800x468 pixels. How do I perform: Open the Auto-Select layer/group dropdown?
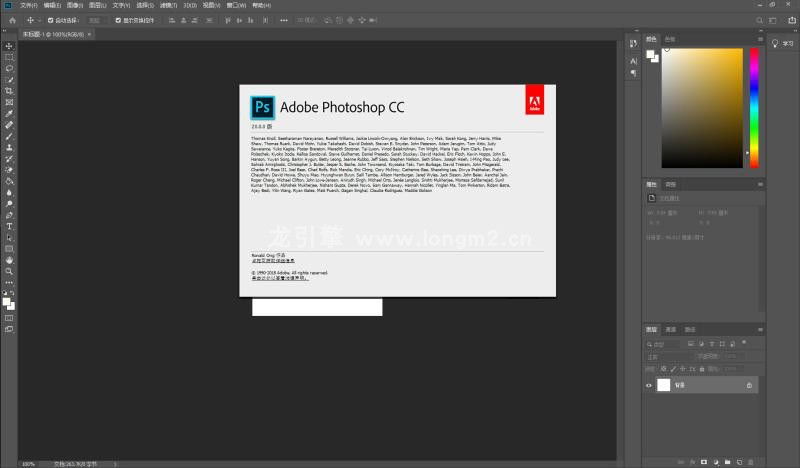click(96, 20)
